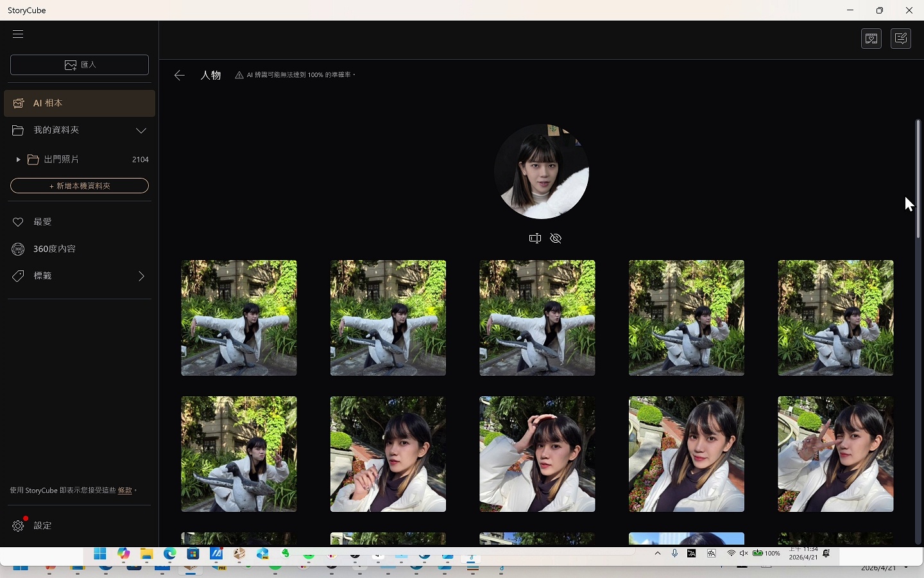The height and width of the screenshot is (578, 924).
Task: Open the first photo in the top row
Action: (x=239, y=318)
